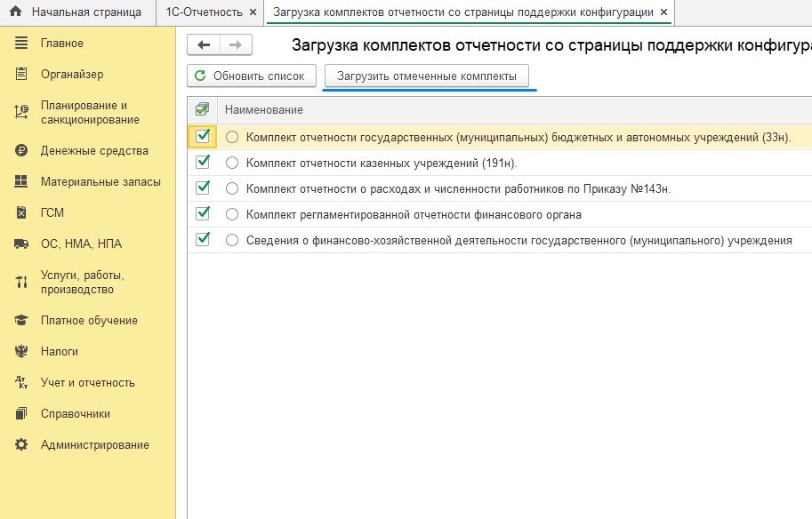Click the Налоги eagle emblem icon

click(x=21, y=351)
